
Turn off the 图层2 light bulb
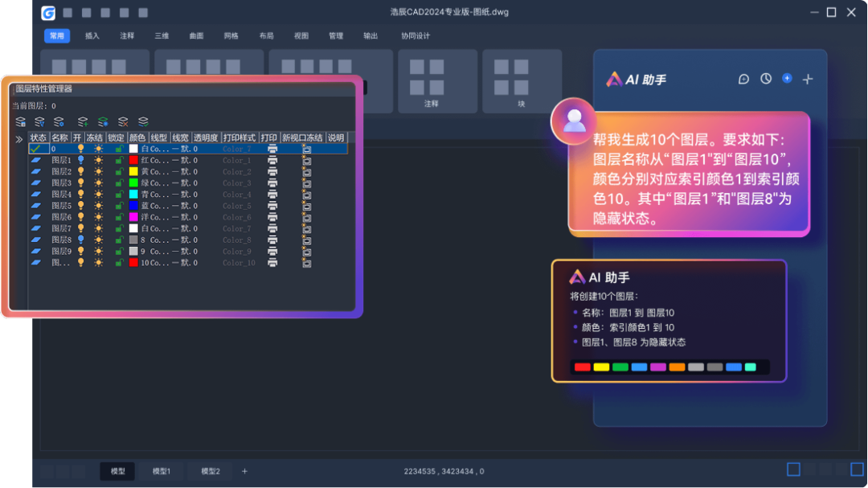coord(81,171)
